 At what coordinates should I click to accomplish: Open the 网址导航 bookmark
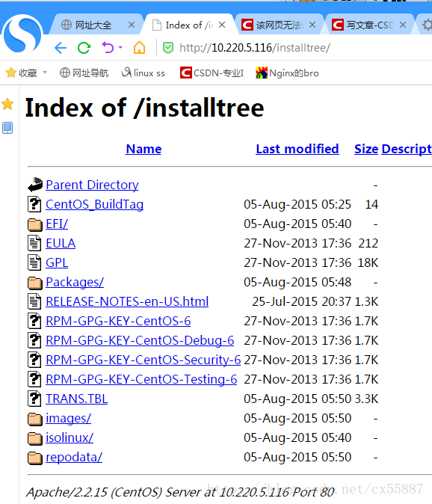point(84,73)
